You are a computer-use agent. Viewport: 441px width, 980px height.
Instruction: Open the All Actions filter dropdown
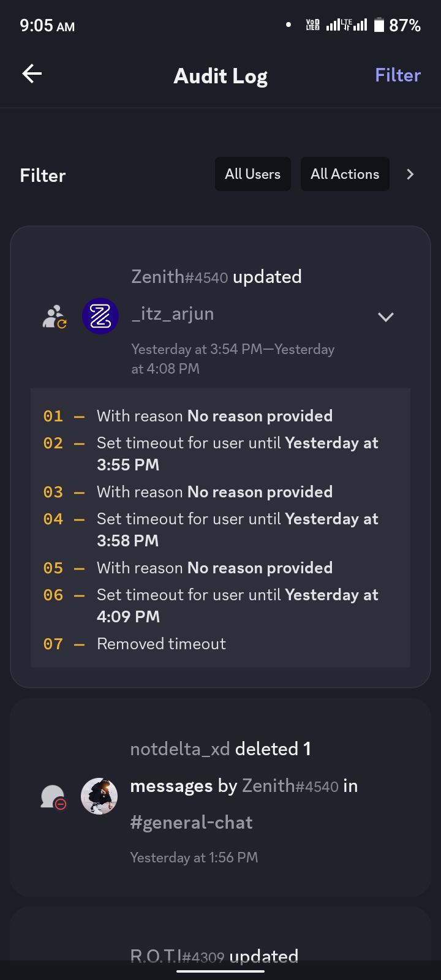(x=345, y=174)
